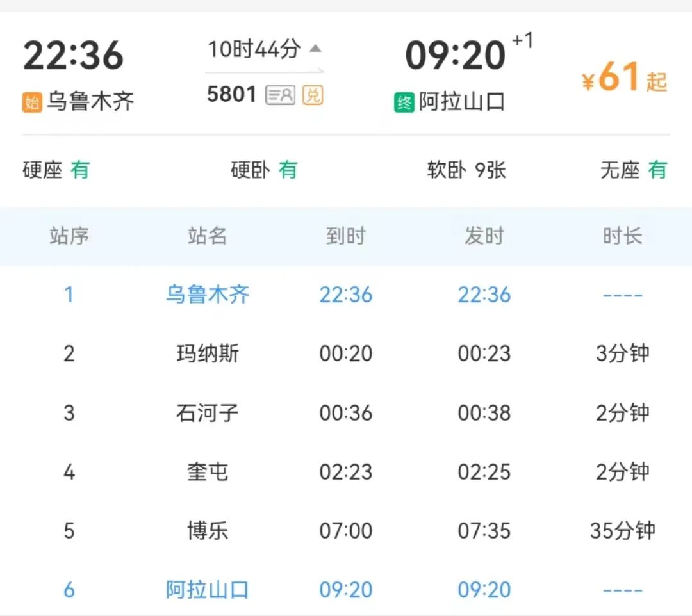Click the 软卧 9张 remaining tickets count
The width and height of the screenshot is (692, 616).
468,170
